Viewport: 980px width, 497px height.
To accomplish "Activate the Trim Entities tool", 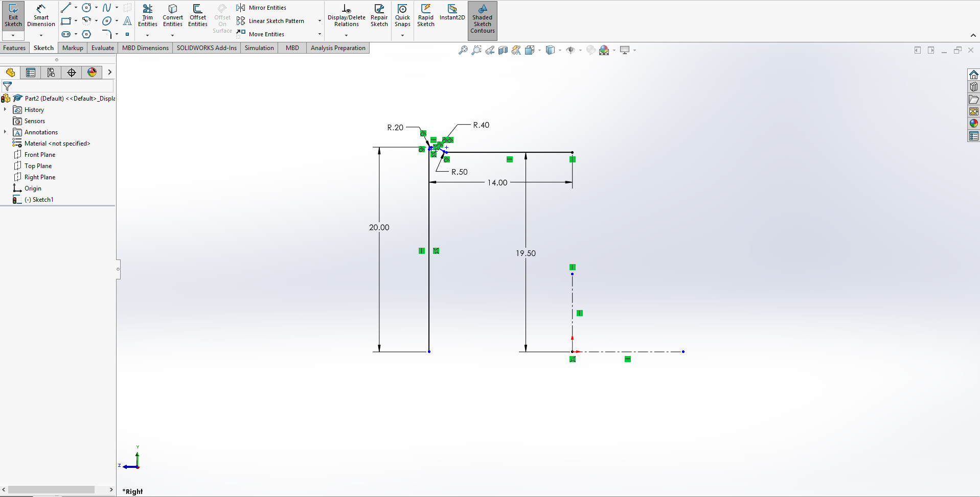I will tap(148, 15).
